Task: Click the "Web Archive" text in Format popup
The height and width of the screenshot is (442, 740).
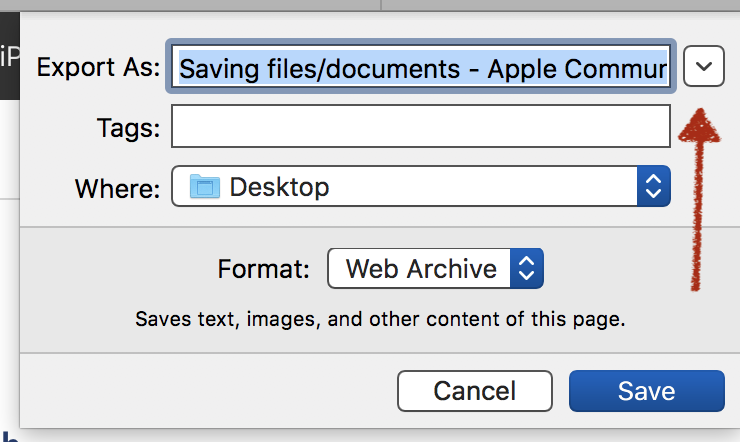Action: tap(421, 269)
